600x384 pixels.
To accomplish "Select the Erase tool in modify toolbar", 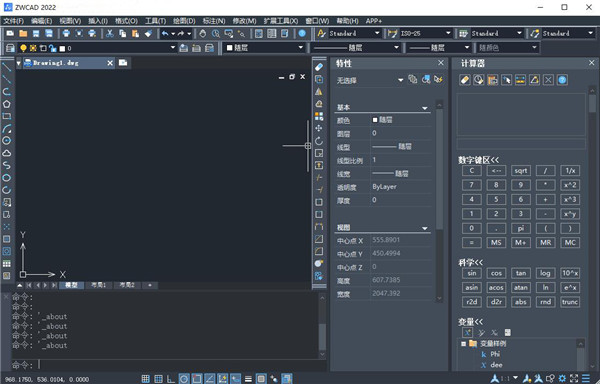I will click(319, 67).
